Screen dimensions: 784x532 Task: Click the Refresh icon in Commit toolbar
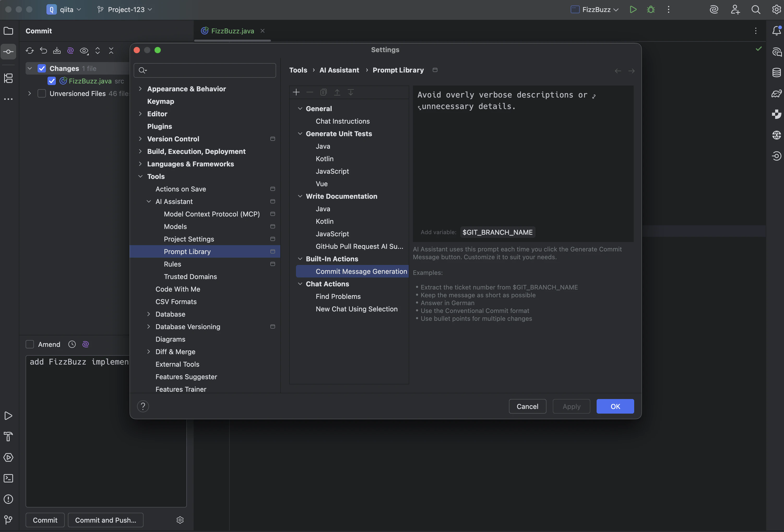pyautogui.click(x=30, y=51)
